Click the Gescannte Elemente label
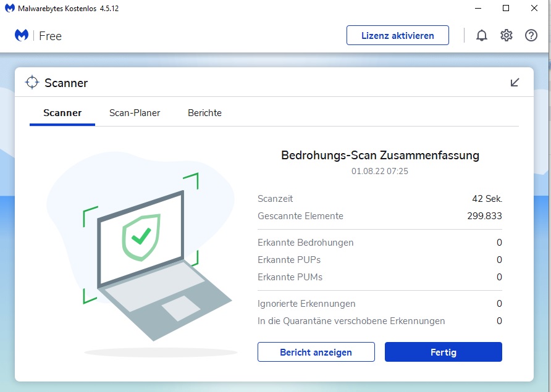 [300, 216]
